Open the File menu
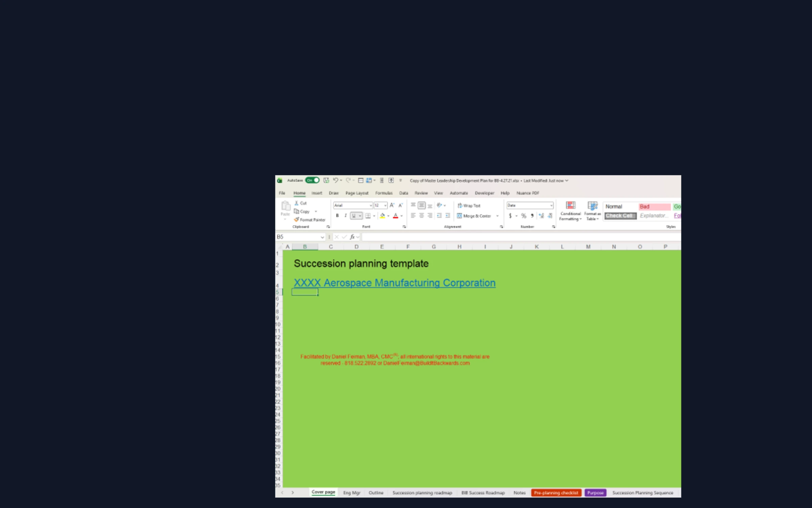Viewport: 812px width, 508px height. [x=282, y=193]
